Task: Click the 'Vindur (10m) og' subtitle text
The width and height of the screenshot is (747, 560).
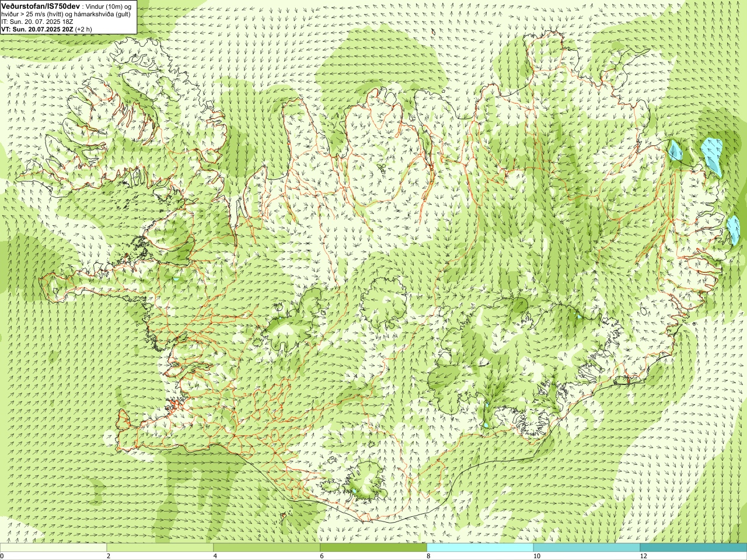Action: pyautogui.click(x=108, y=6)
